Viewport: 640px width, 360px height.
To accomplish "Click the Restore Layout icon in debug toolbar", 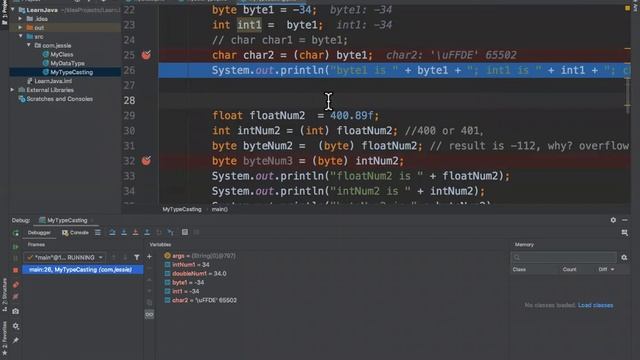I will [x=624, y=232].
